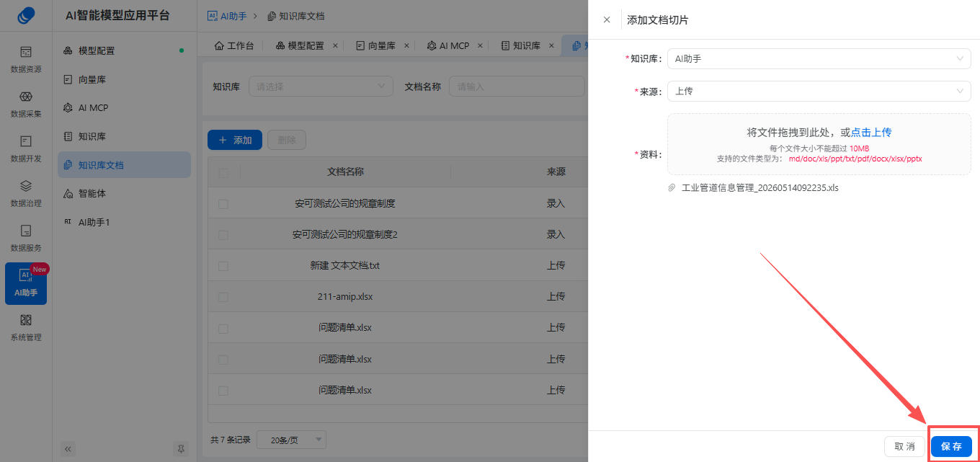The height and width of the screenshot is (462, 980).
Task: Open 系统管理 in the left sidebar
Action: click(26, 328)
